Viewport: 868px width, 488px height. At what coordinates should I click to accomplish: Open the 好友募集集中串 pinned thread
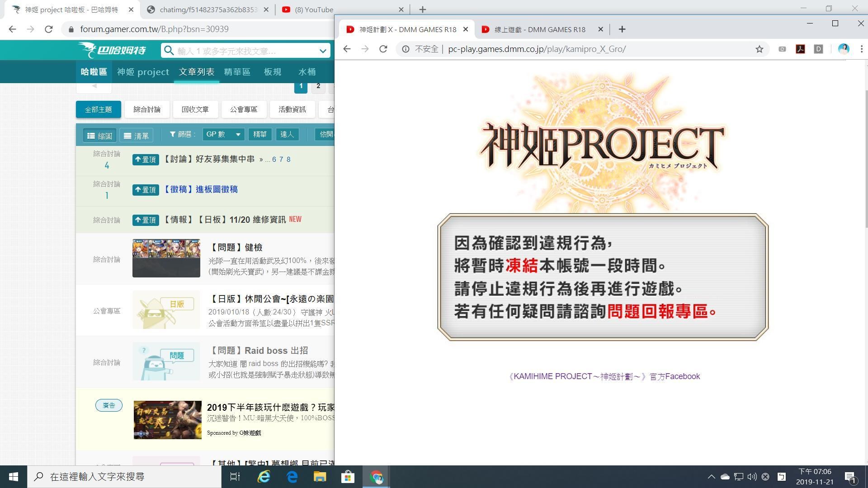click(208, 159)
